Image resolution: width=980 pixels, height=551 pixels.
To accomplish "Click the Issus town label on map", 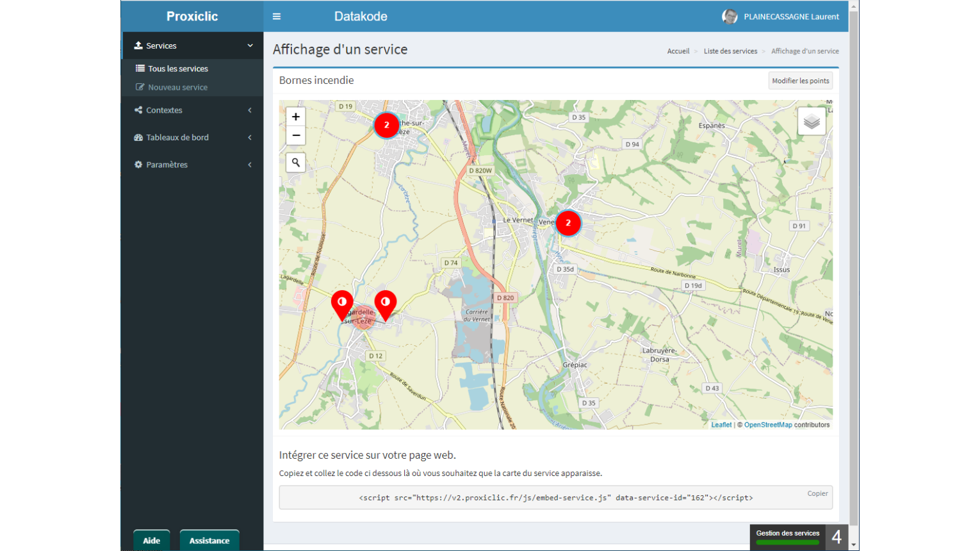I will tap(781, 270).
